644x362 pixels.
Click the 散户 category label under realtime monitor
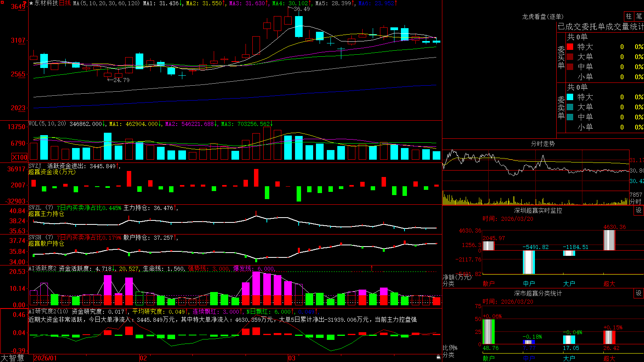tap(489, 284)
